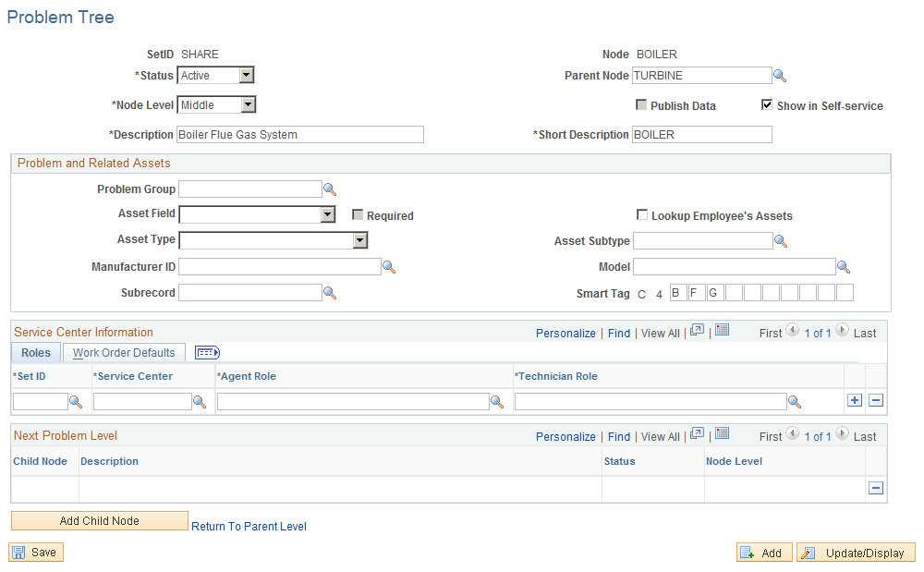This screenshot has height=572, width=924.
Task: Open Next Problem Level grid in new window
Action: (x=697, y=433)
